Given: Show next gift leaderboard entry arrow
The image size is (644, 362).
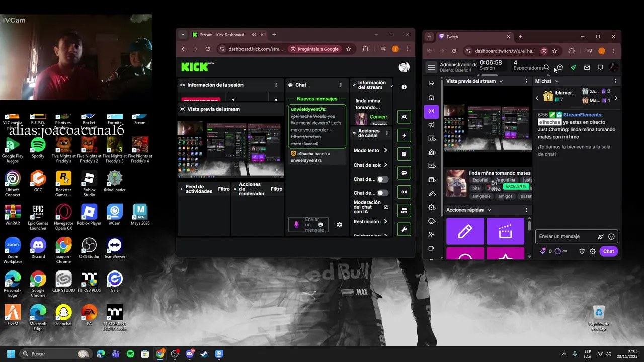Looking at the screenshot, I should tap(616, 98).
